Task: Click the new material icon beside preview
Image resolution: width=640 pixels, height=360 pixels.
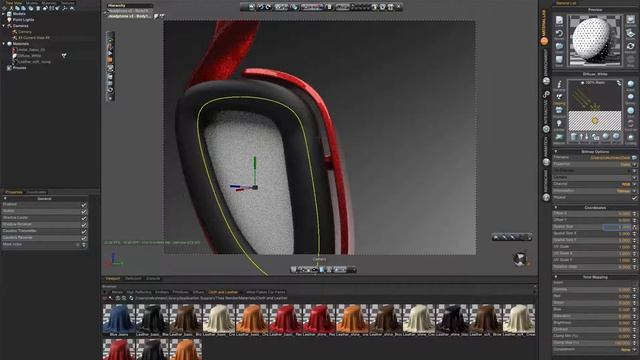Action: click(559, 20)
